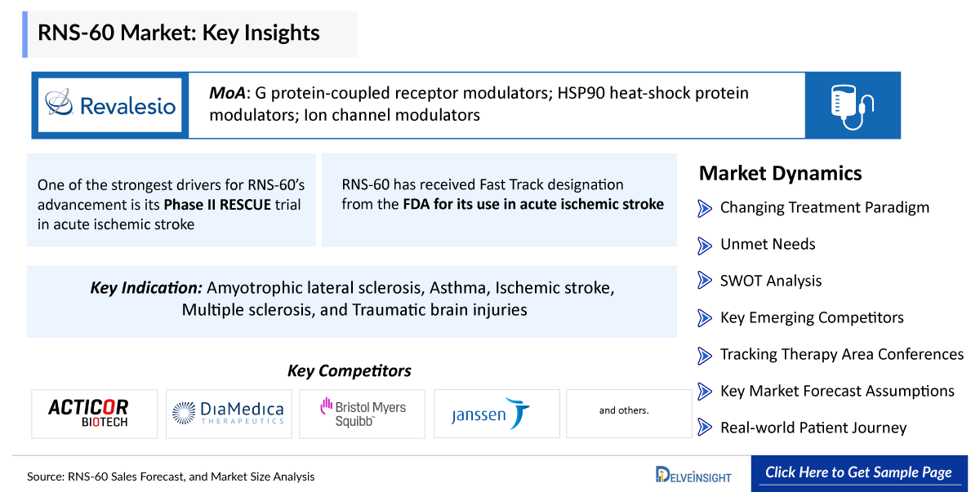This screenshot has width=980, height=492.
Task: Click the RNS-60 Sales Forecast source text
Action: pyautogui.click(x=171, y=476)
